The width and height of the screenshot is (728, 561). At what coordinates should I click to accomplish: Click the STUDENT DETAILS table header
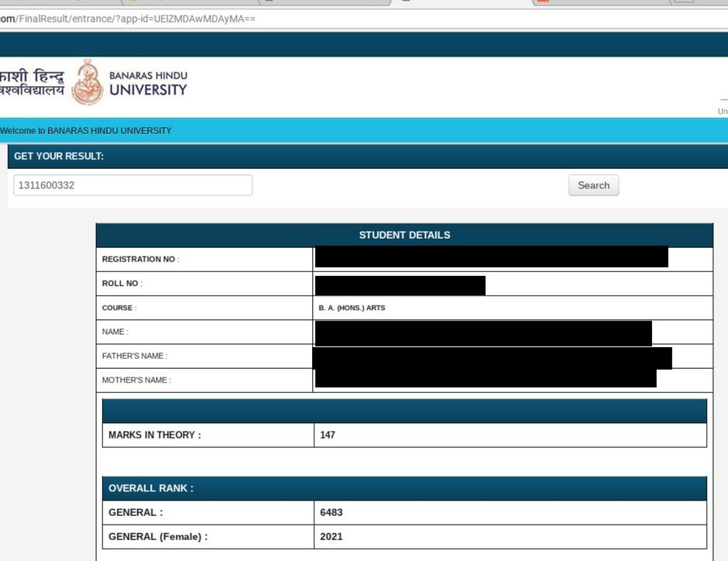(404, 235)
